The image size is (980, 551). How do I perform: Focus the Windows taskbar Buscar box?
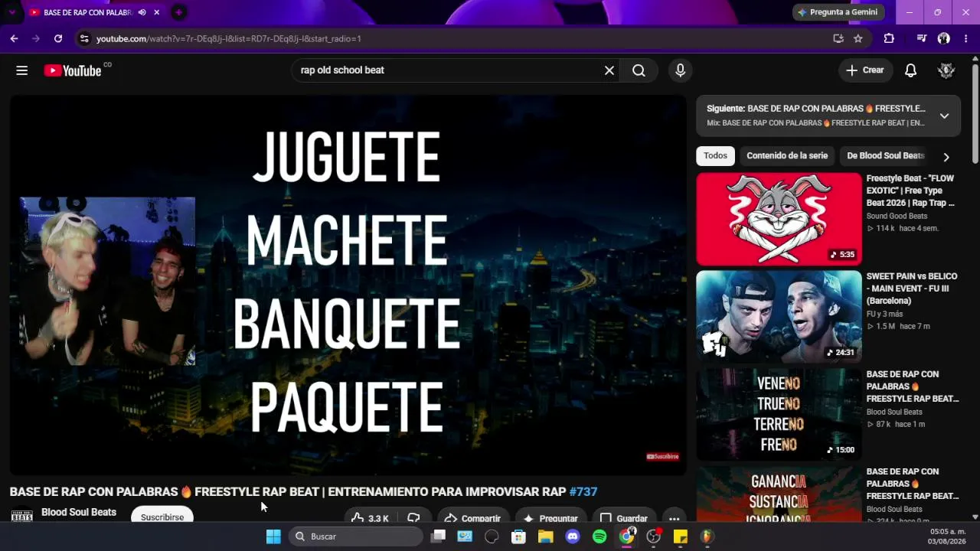(x=356, y=536)
